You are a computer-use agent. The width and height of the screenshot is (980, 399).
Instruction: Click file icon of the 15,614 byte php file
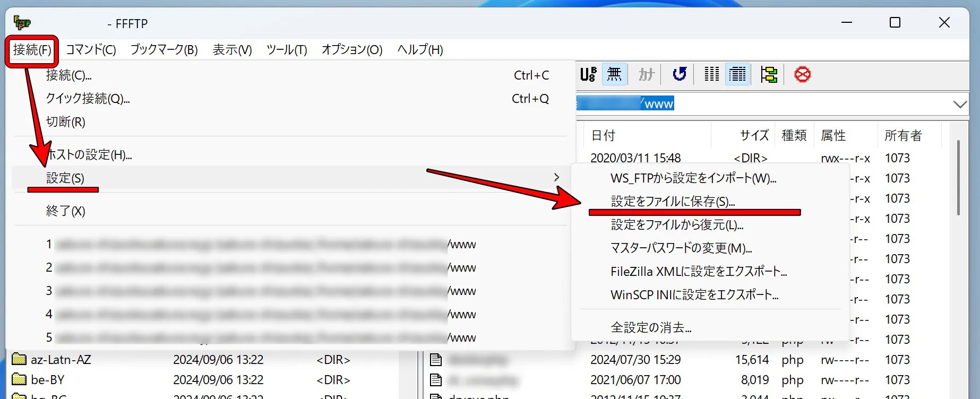pos(436,360)
